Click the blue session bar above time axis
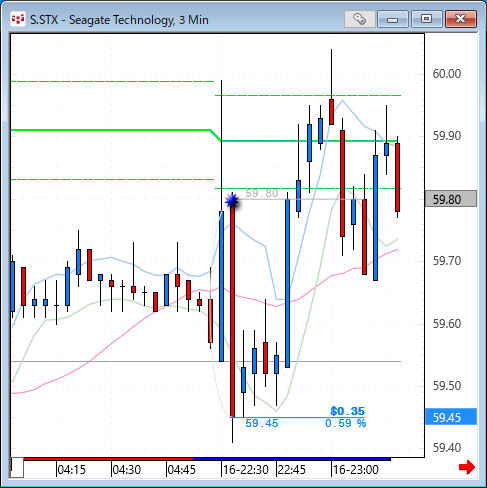The image size is (487, 488). click(292, 459)
